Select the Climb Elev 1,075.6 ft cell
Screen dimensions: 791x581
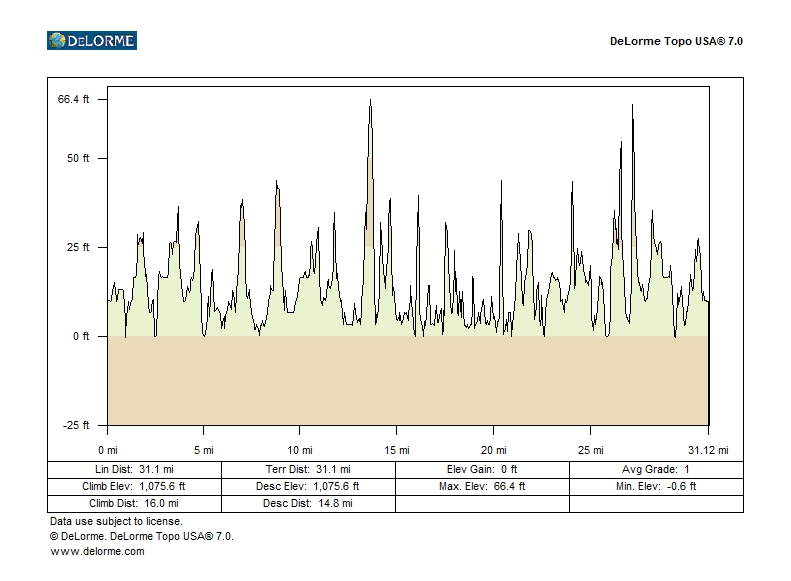(134, 486)
